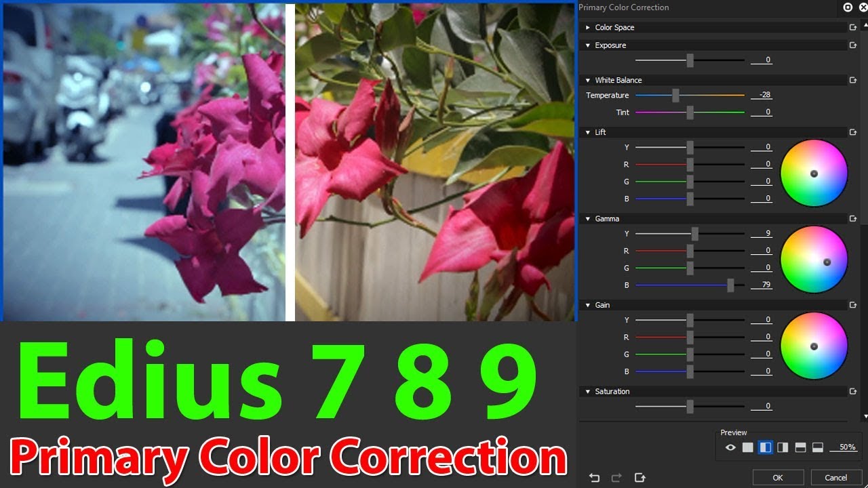868x488 pixels.
Task: Click the Gamma B slider handle
Action: 730,285
